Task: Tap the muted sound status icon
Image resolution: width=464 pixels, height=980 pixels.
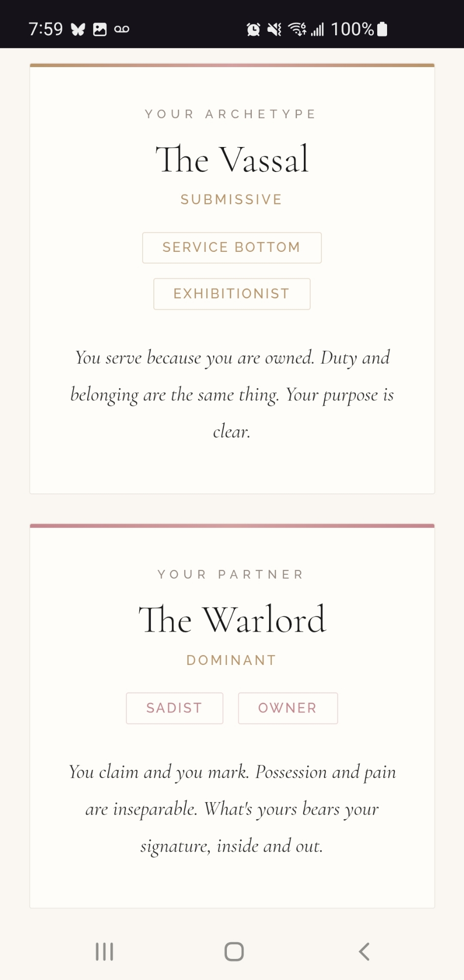Action: coord(274,29)
